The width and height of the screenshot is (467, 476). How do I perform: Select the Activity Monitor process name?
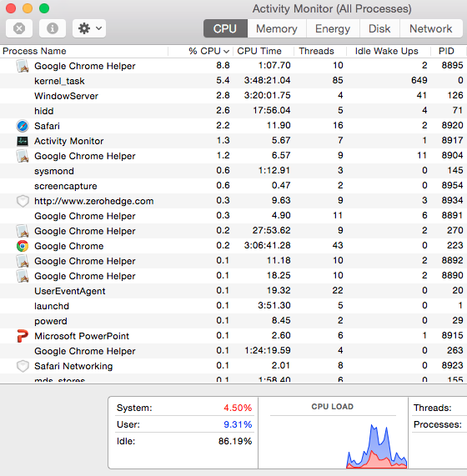(69, 141)
